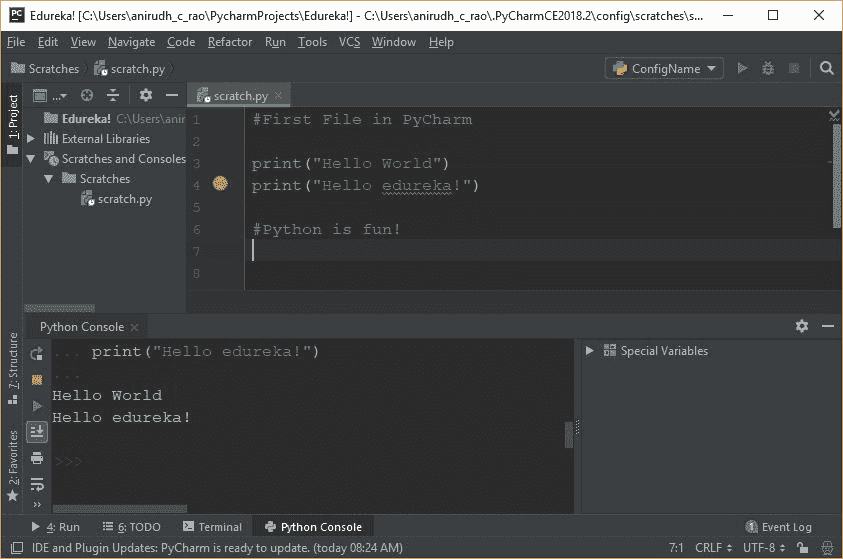Collapse Scratches and Consoles node
Screen dimensions: 843x559
coord(31,159)
